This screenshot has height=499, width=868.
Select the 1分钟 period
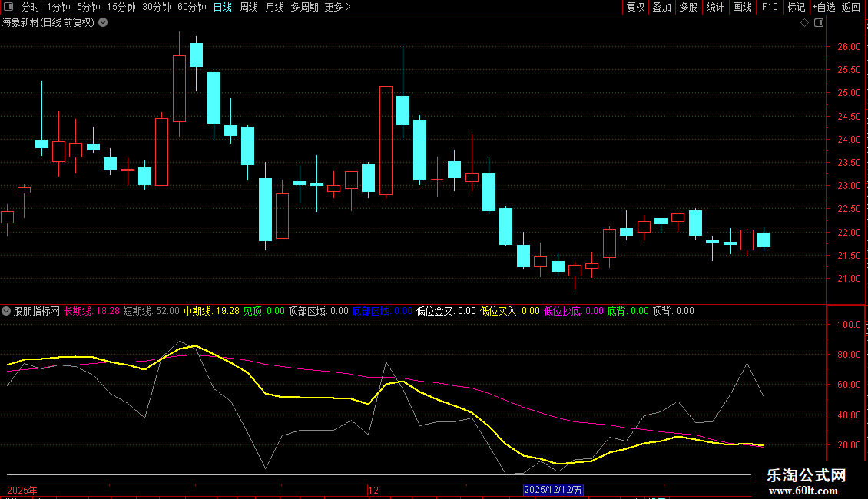(58, 7)
